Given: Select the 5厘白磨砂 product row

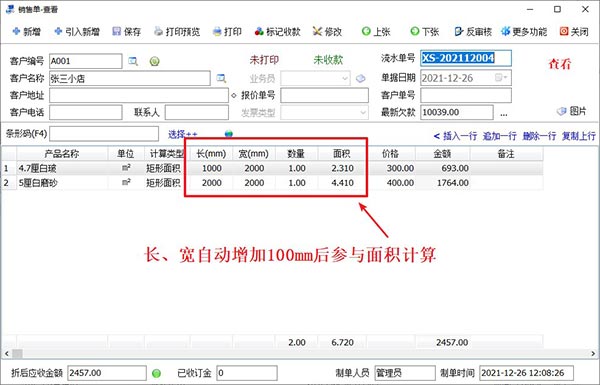Looking at the screenshot, I should (x=272, y=183).
